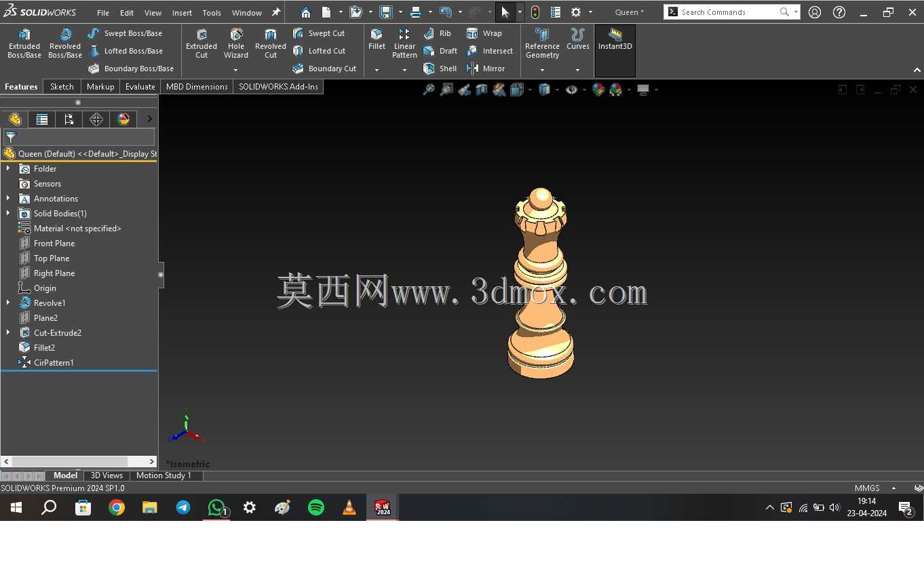Choose Lofted Boss/Base feature
The height and width of the screenshot is (584, 924).
click(126, 51)
